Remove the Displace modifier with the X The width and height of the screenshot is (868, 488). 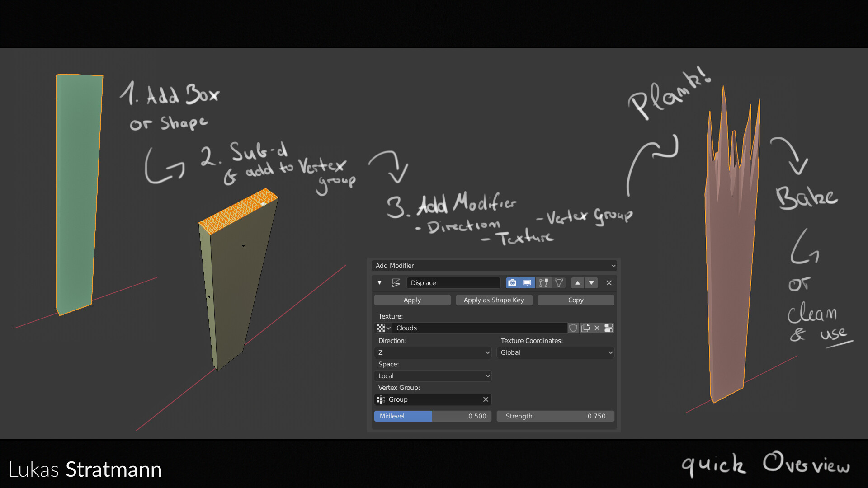(609, 283)
